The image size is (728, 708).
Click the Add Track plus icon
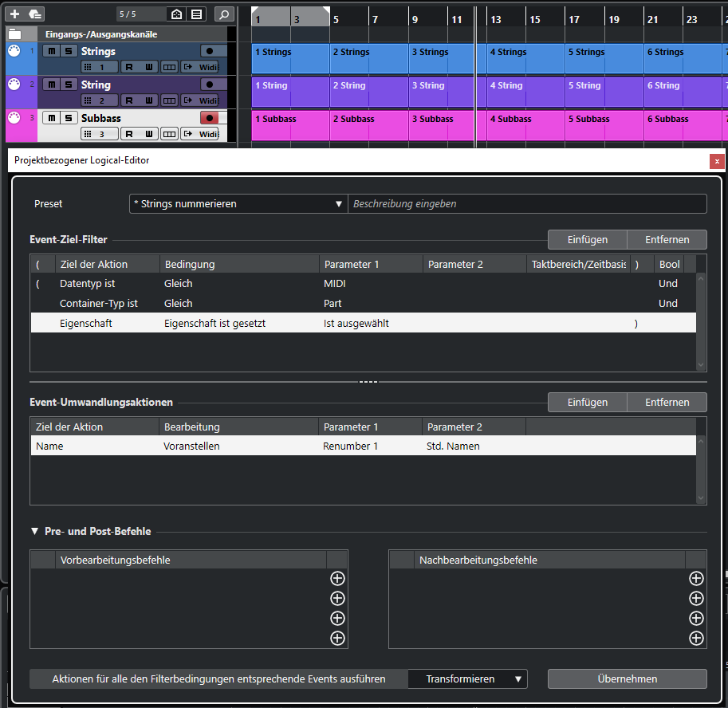click(x=14, y=14)
